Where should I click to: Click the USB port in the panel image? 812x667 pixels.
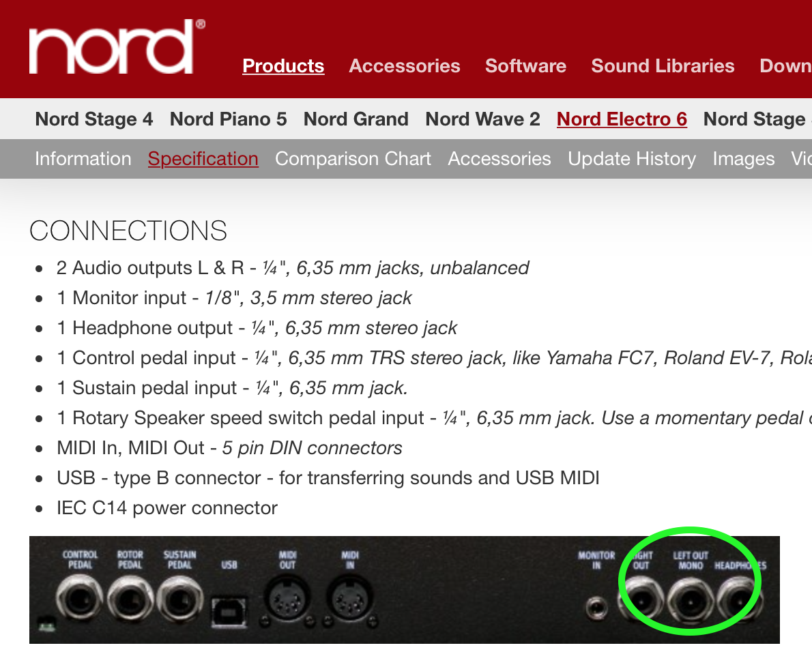229,611
